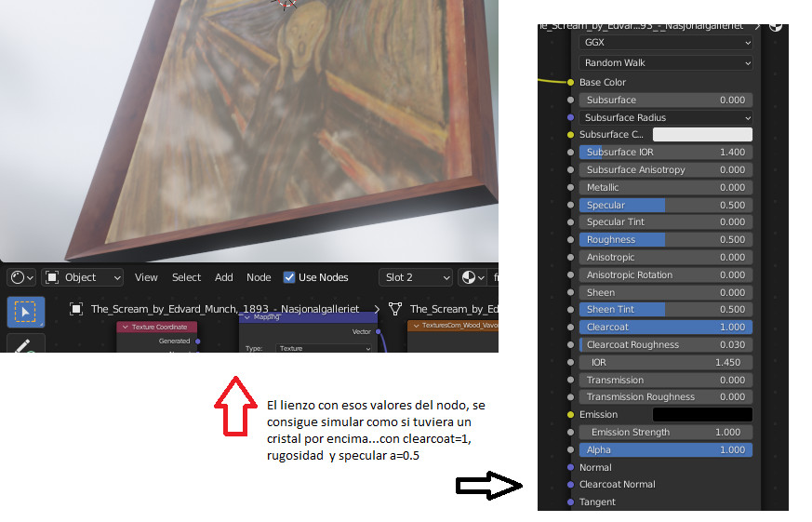Click the Normal input socket
The image size is (812, 522).
tap(570, 467)
